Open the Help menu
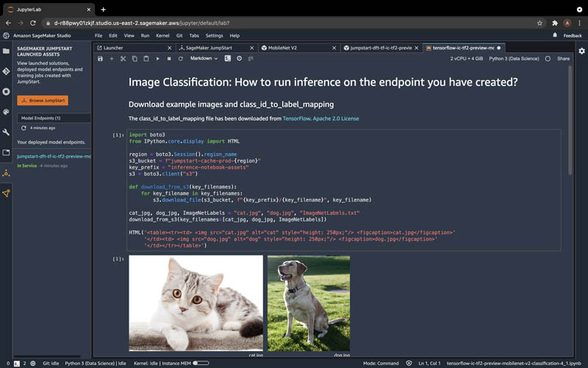Image resolution: width=588 pixels, height=368 pixels. point(234,35)
